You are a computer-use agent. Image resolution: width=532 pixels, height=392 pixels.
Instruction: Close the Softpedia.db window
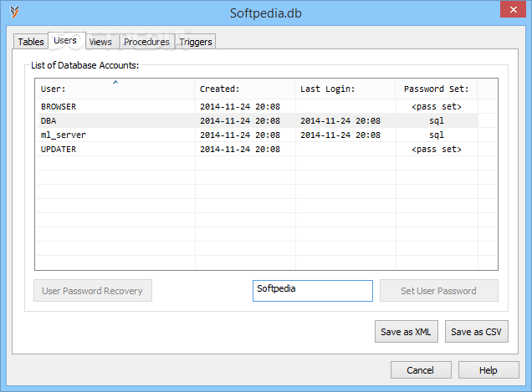513,9
